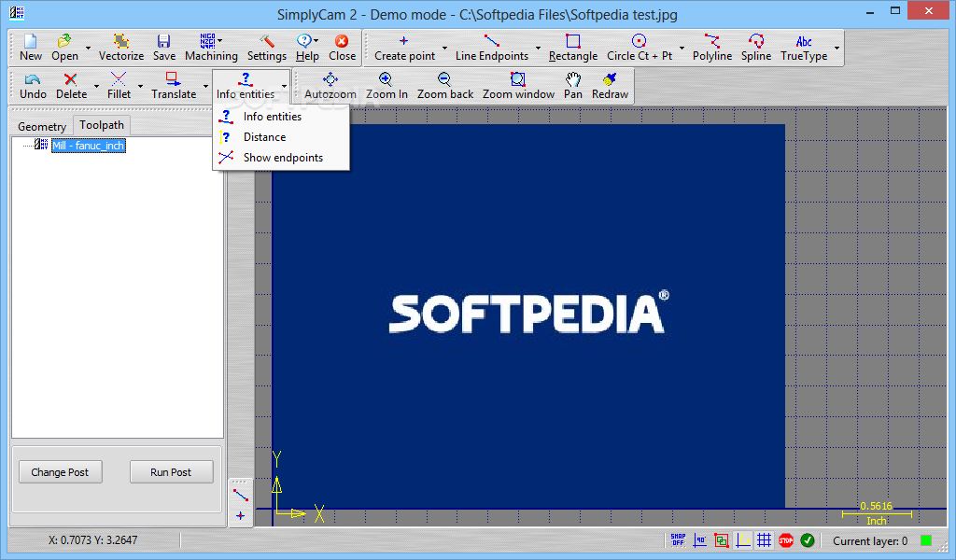
Task: Click the Zoom In magnifier
Action: pyautogui.click(x=387, y=86)
